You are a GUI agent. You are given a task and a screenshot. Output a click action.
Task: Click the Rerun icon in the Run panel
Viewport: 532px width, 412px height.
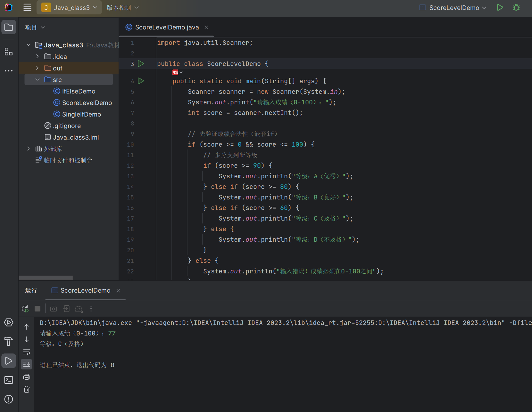[25, 309]
